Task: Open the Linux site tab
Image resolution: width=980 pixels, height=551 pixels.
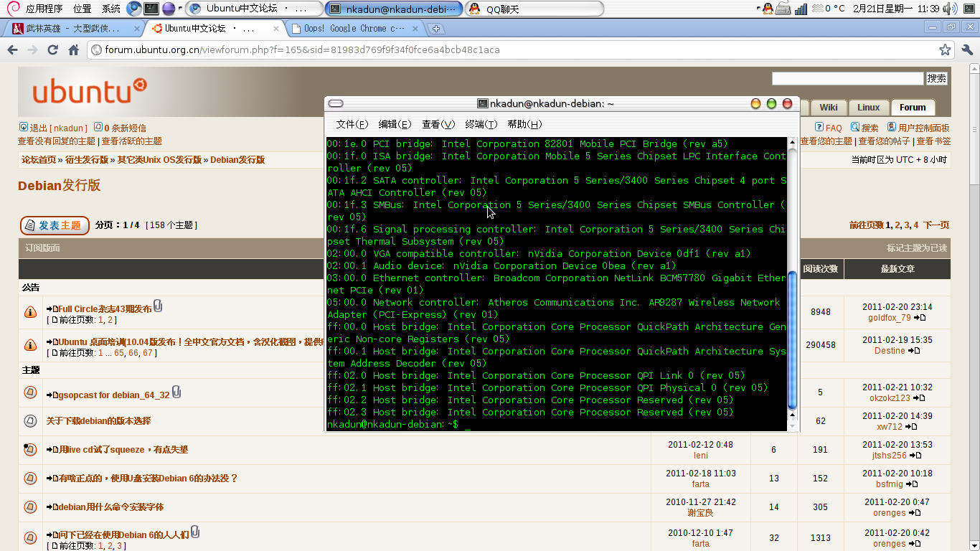Action: coord(869,108)
